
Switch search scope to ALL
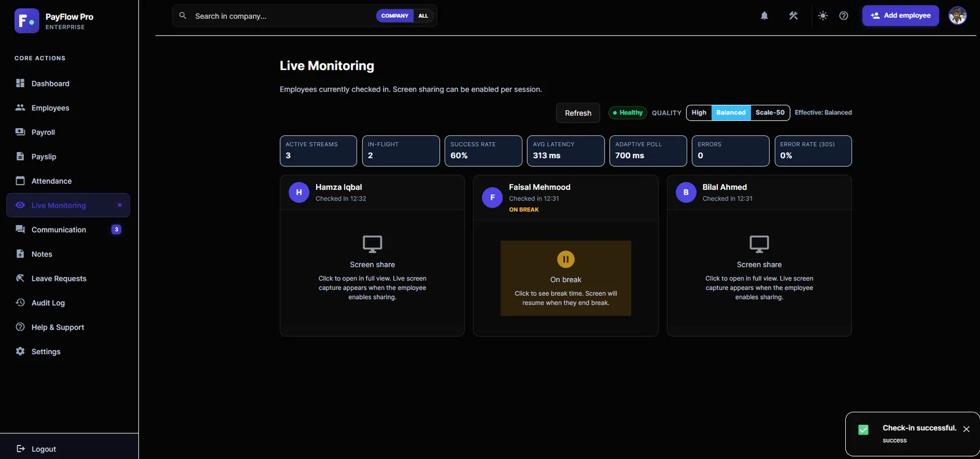pyautogui.click(x=423, y=16)
